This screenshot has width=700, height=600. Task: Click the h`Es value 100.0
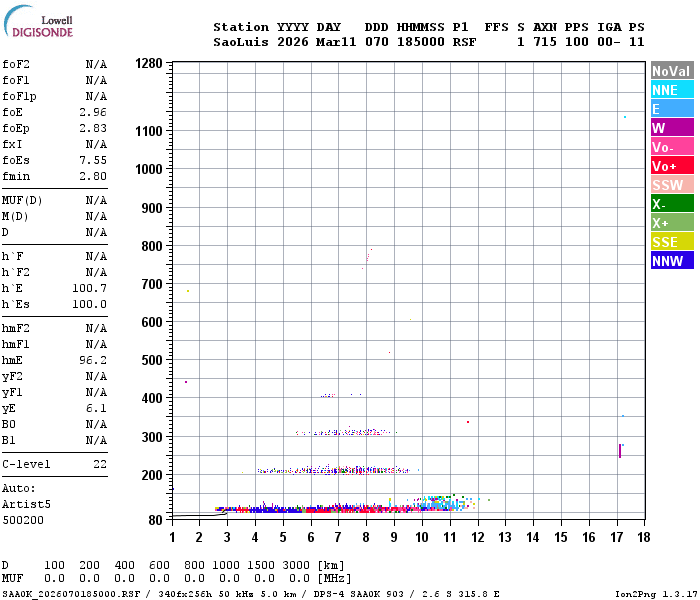coord(89,304)
